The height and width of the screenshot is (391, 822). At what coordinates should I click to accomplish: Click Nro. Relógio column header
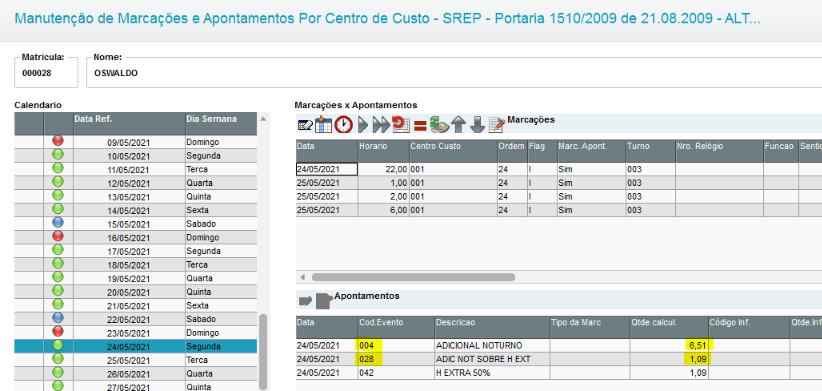(719, 151)
